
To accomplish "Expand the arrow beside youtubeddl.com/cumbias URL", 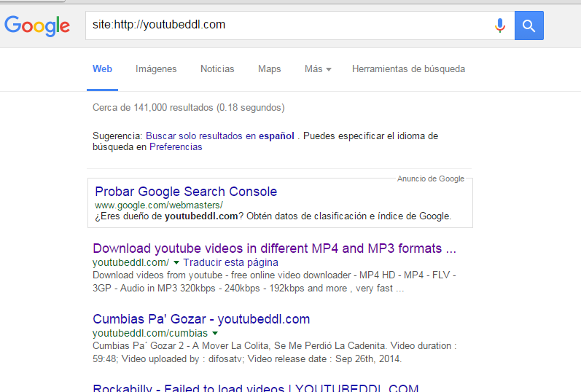I will [x=215, y=333].
